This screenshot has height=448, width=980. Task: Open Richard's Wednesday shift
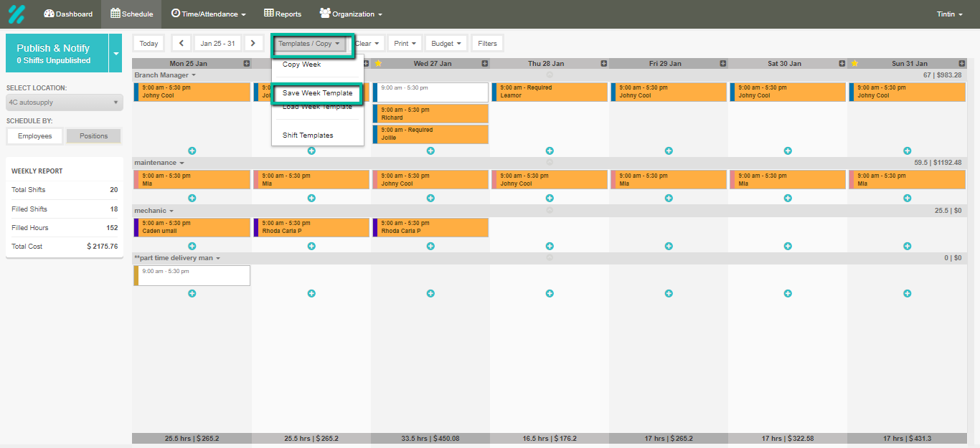pyautogui.click(x=430, y=113)
